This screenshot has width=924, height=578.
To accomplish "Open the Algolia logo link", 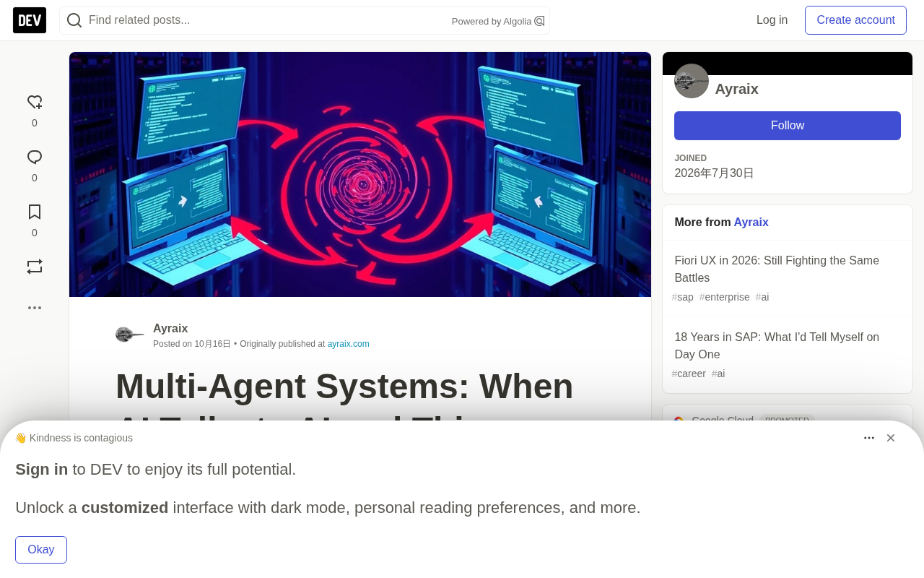I will (x=539, y=21).
